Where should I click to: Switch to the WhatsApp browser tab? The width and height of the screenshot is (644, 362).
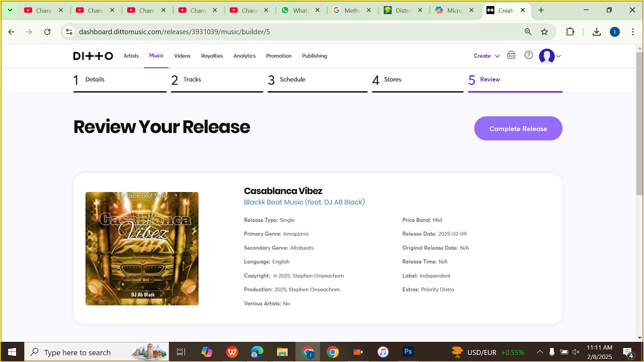pos(300,11)
